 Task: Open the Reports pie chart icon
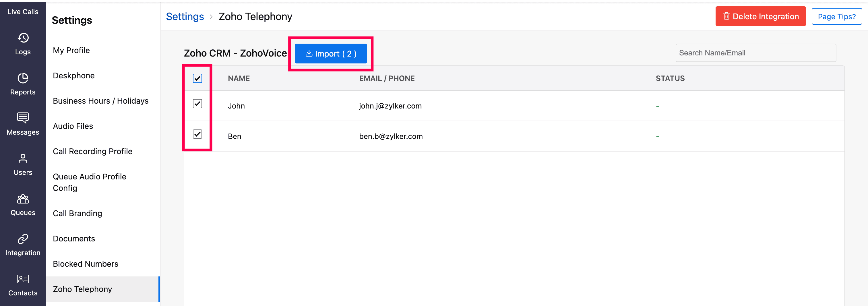23,78
